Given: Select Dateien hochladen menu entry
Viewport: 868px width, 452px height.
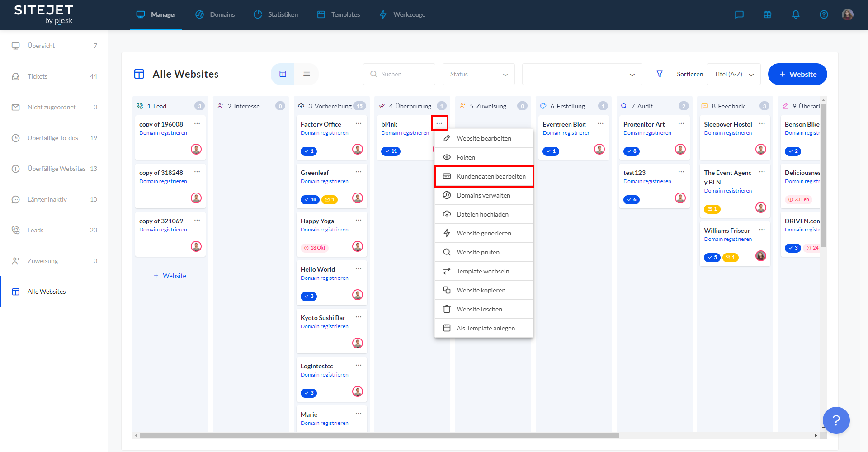Looking at the screenshot, I should 484,214.
